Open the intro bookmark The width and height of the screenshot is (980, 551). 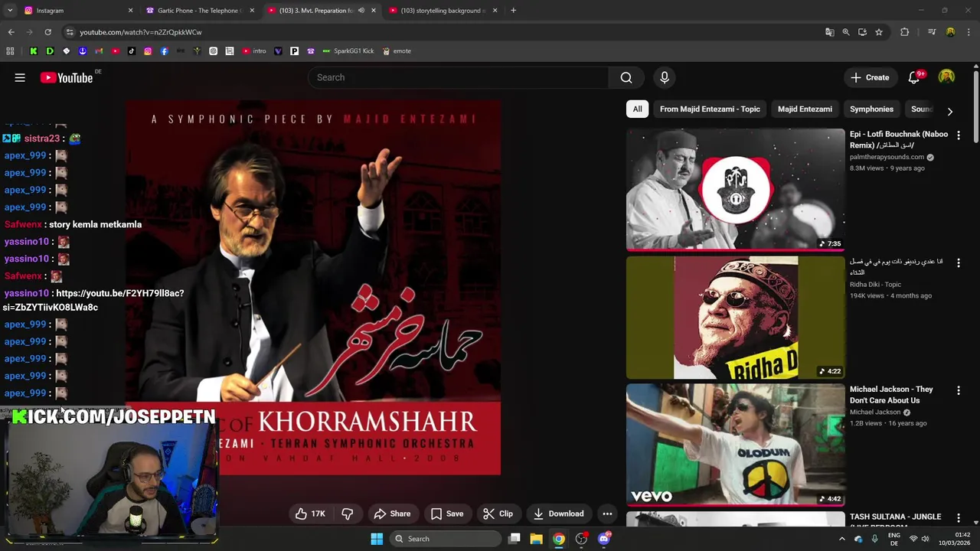tap(253, 51)
